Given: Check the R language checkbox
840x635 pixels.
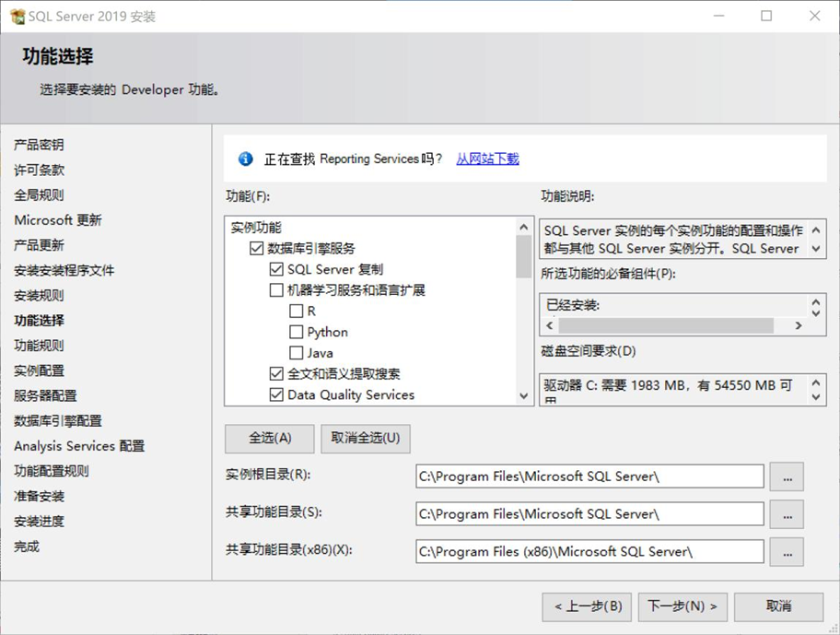Looking at the screenshot, I should click(297, 311).
